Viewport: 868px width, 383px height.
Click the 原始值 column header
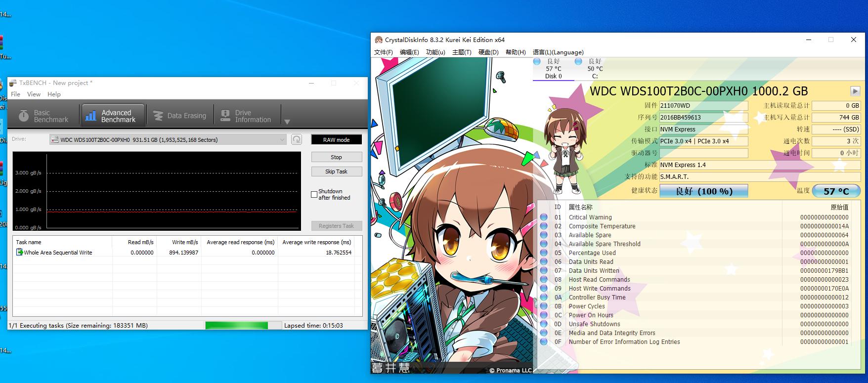tap(839, 207)
